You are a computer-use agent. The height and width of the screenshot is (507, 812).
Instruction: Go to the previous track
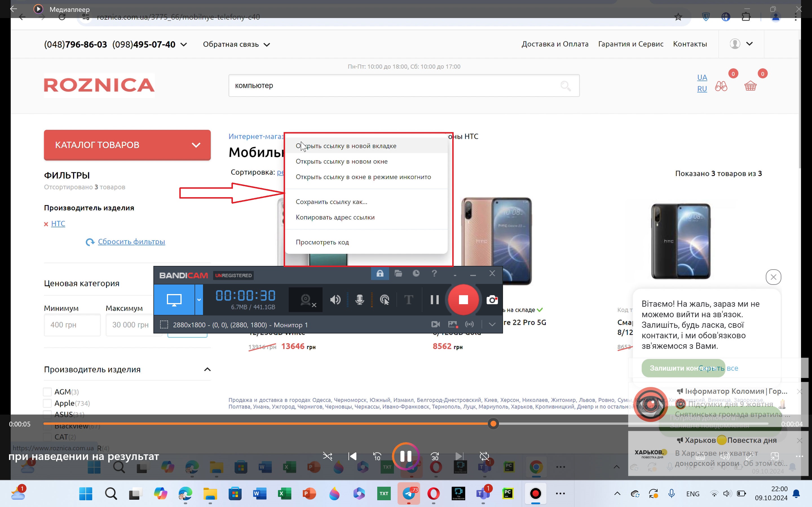(x=352, y=456)
